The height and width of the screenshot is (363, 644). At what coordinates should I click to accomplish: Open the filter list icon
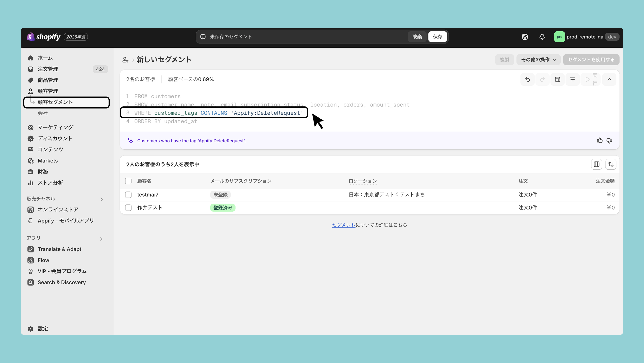pyautogui.click(x=573, y=79)
